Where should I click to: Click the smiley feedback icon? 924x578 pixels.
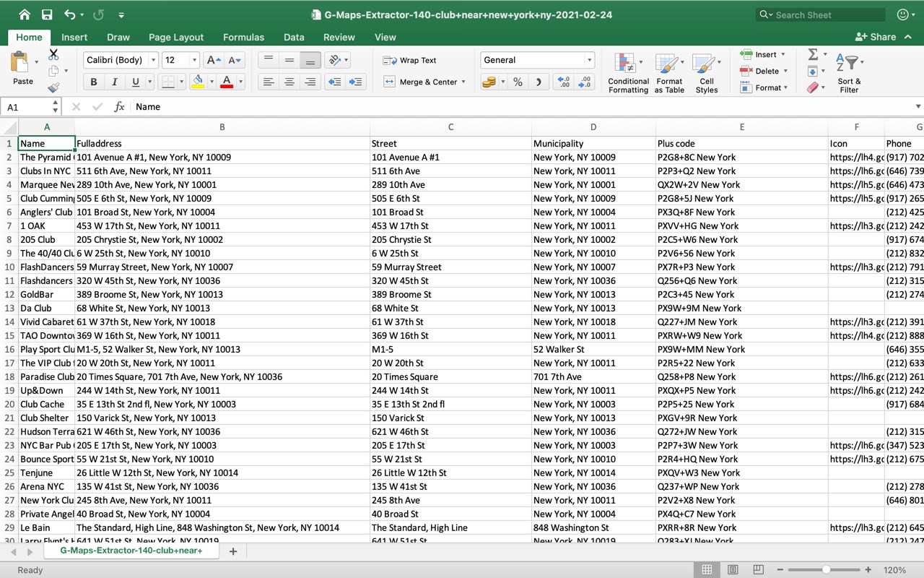point(902,14)
